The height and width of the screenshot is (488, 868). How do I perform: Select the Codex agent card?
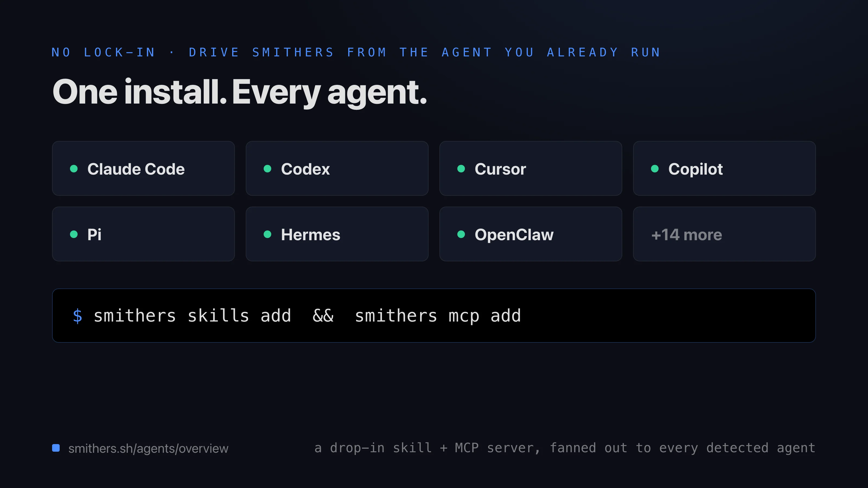tap(337, 168)
